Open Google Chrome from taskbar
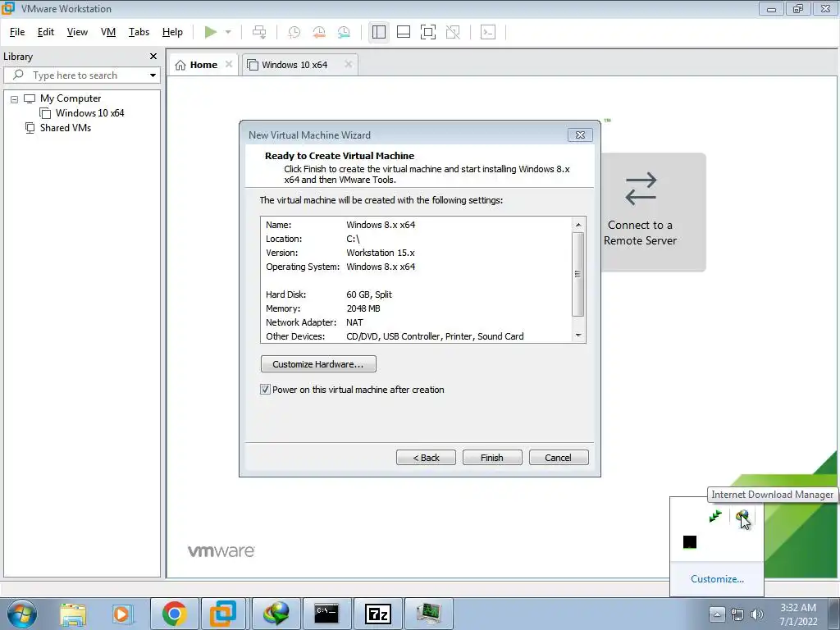 coord(175,614)
